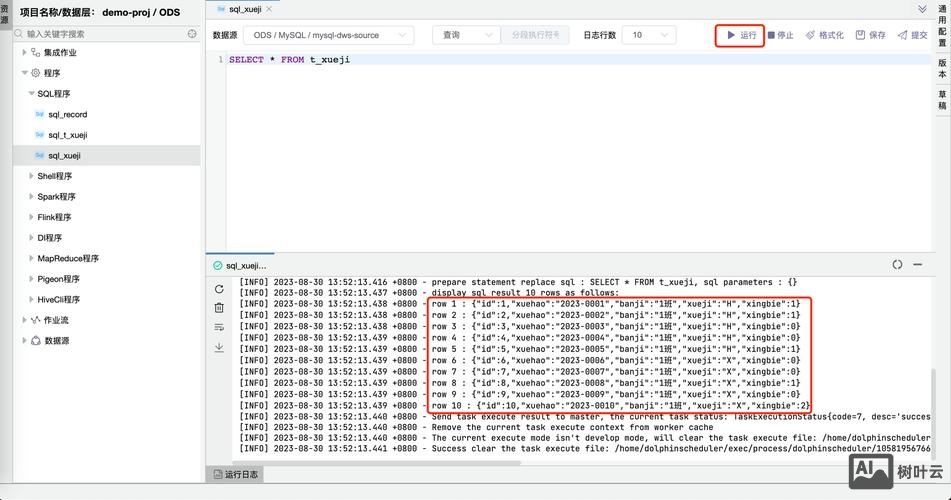The width and height of the screenshot is (951, 500).
Task: Expand the DI程序 folder
Action: pos(32,238)
